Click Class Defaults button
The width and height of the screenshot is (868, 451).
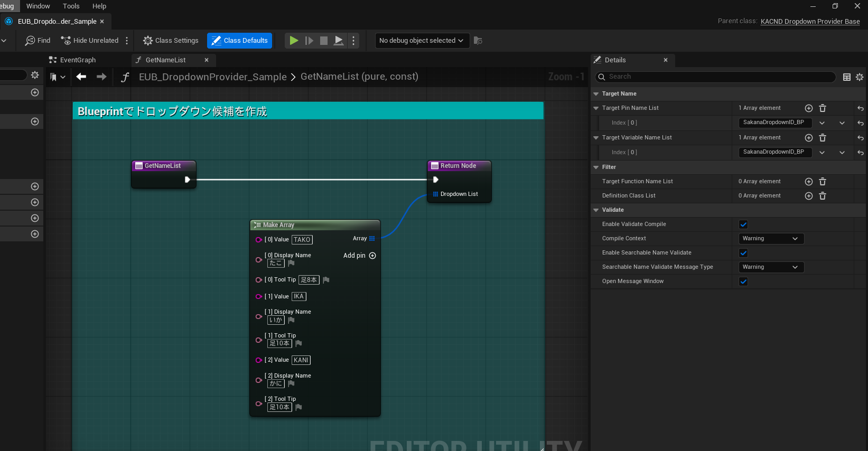click(239, 41)
